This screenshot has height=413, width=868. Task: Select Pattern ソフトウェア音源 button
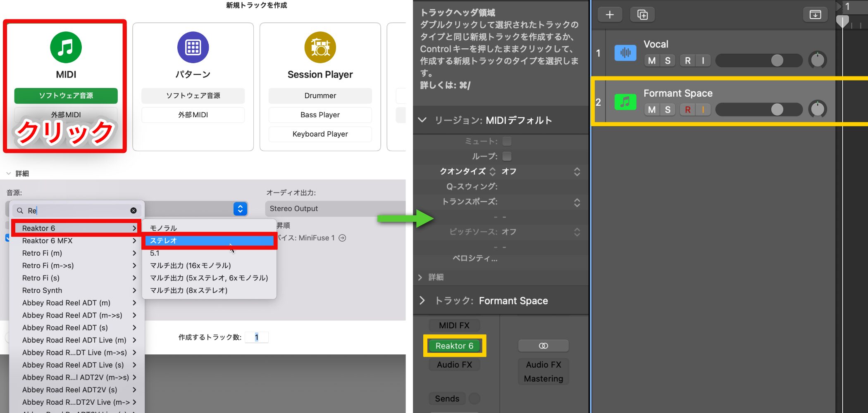(x=193, y=95)
